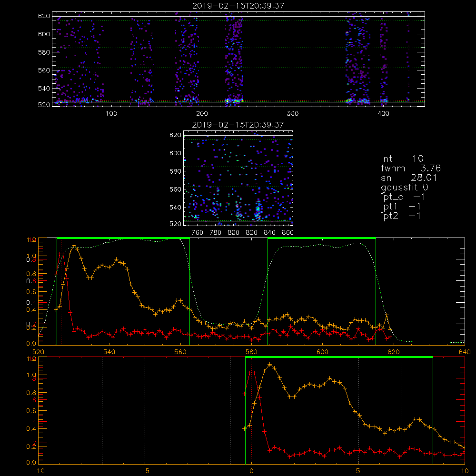
Task: Click the 600 x-axis label of profile plot
Action: [322, 352]
